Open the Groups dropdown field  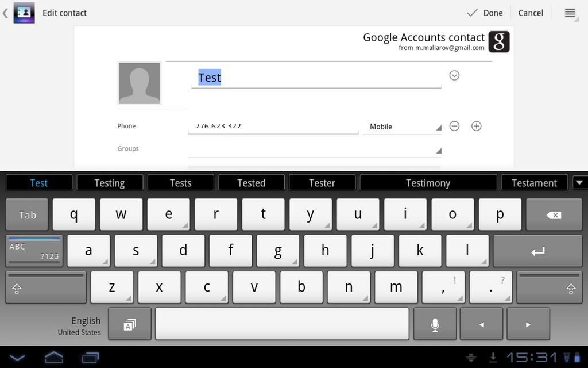tap(315, 149)
